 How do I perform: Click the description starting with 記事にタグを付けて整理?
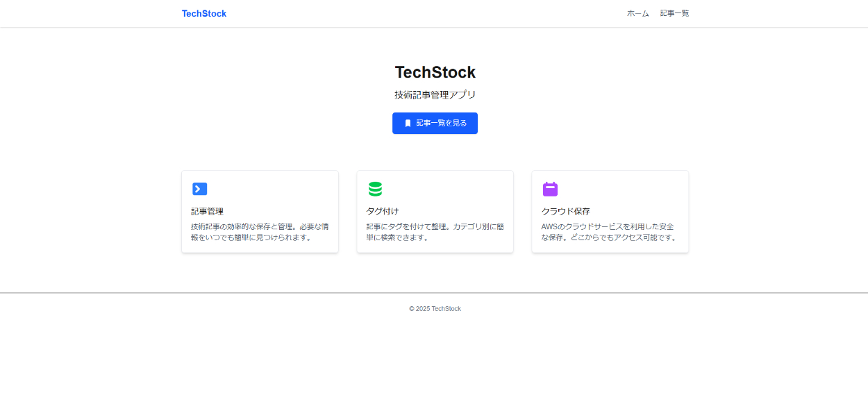click(x=435, y=232)
